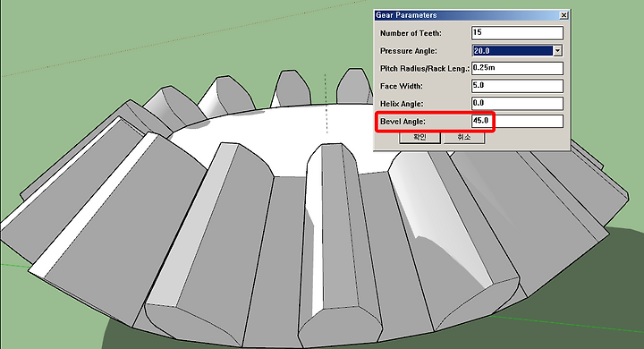The height and width of the screenshot is (349, 644).
Task: Click the Number of Teeth input field
Action: pos(517,33)
